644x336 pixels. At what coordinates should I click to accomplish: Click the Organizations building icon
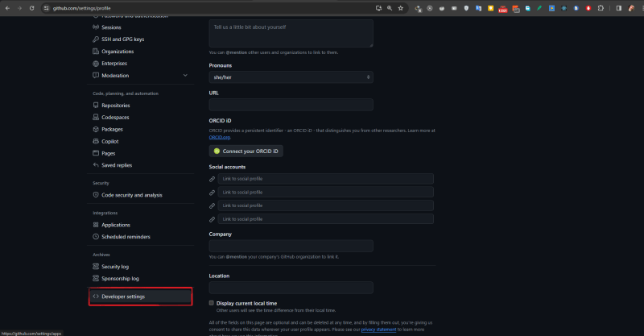coord(96,52)
